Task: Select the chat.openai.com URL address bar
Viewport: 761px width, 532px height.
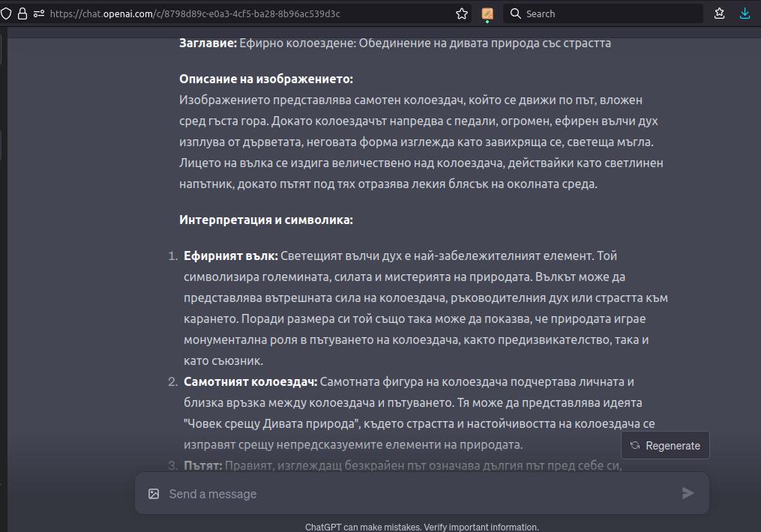Action: pos(247,13)
